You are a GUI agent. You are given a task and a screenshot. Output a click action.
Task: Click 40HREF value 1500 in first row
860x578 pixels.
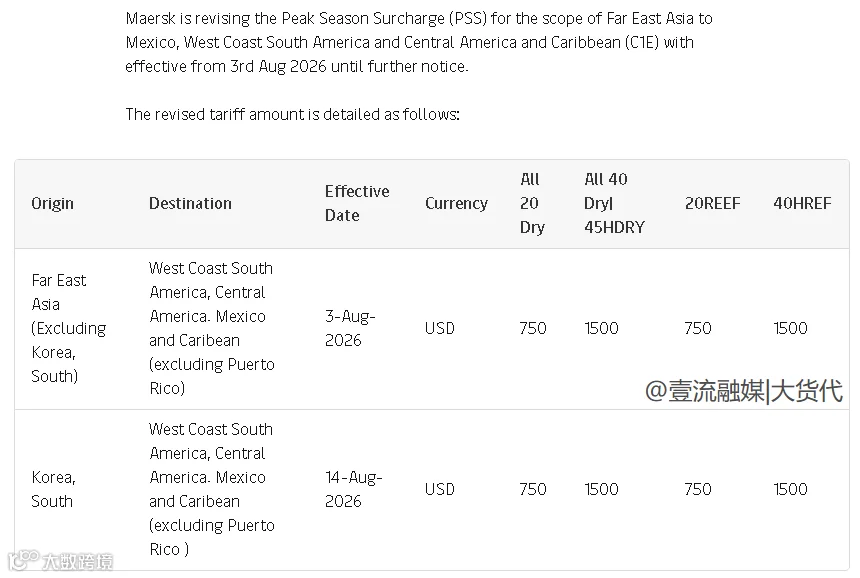click(790, 328)
